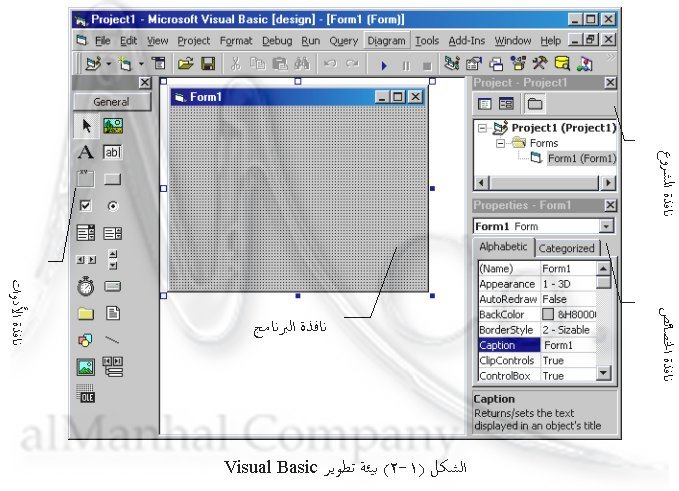Select the DriveListBox control tool
Viewport: 679px width, 491px height.
pyautogui.click(x=113, y=286)
